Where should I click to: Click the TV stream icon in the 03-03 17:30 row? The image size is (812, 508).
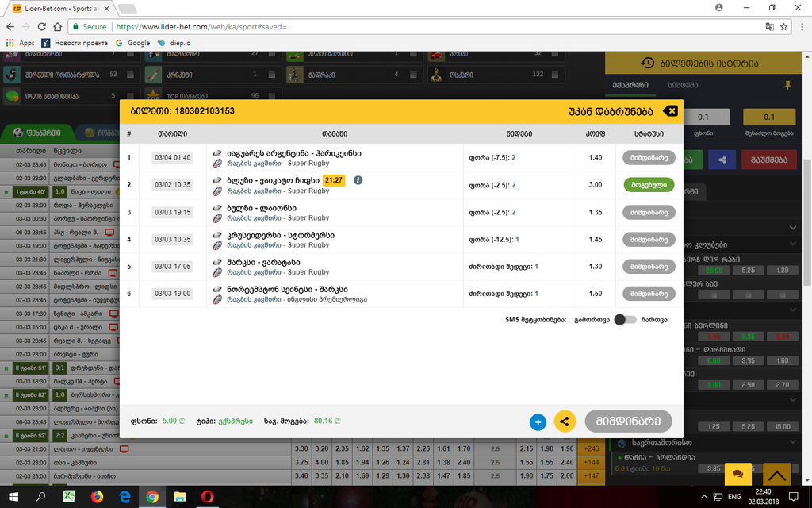[113, 314]
